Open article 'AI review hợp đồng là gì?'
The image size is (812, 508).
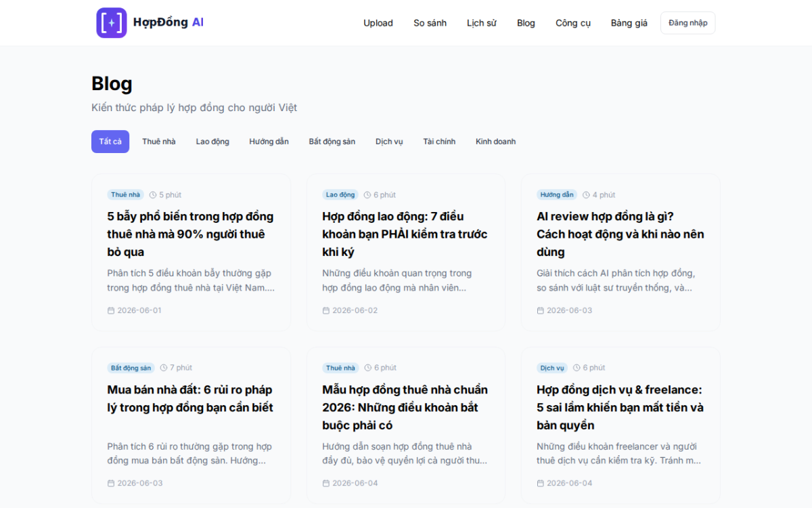(620, 234)
